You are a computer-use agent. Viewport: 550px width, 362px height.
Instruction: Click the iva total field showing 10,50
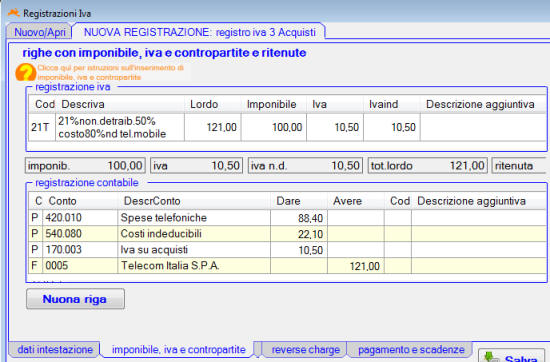pyautogui.click(x=196, y=166)
